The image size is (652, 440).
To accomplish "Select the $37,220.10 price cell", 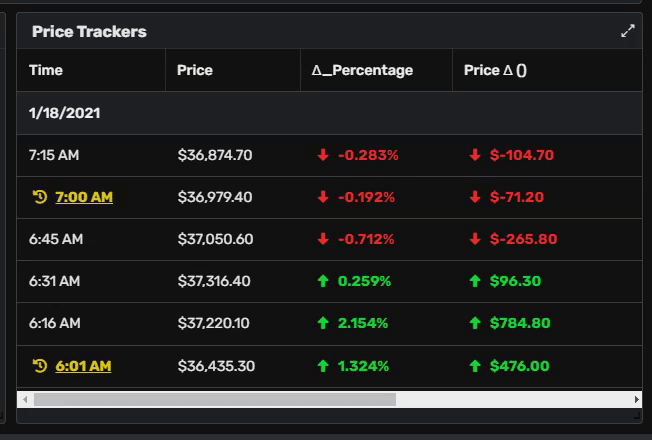I will coord(213,323).
